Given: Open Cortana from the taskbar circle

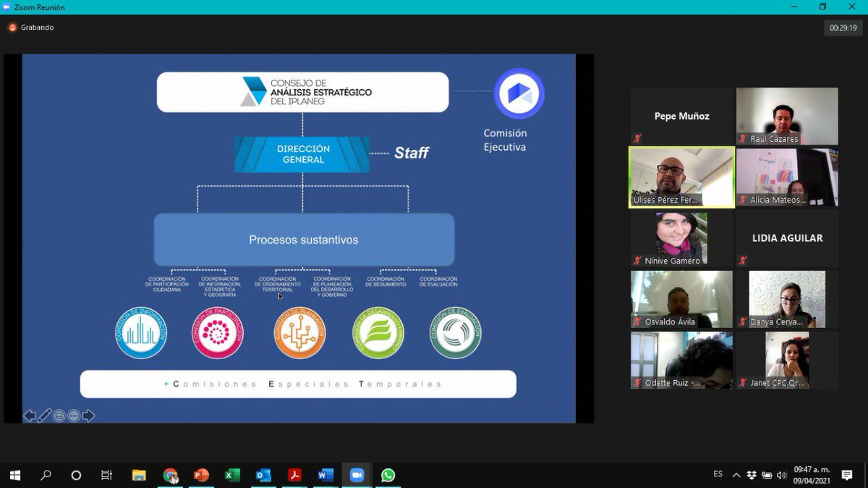Looking at the screenshot, I should pyautogui.click(x=76, y=475).
